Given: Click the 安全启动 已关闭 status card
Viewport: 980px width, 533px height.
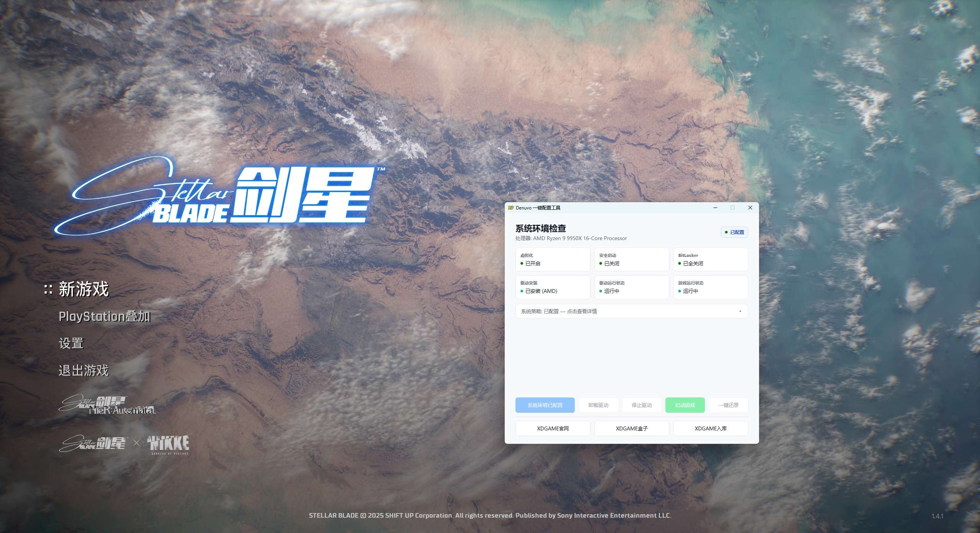Looking at the screenshot, I should [x=631, y=260].
